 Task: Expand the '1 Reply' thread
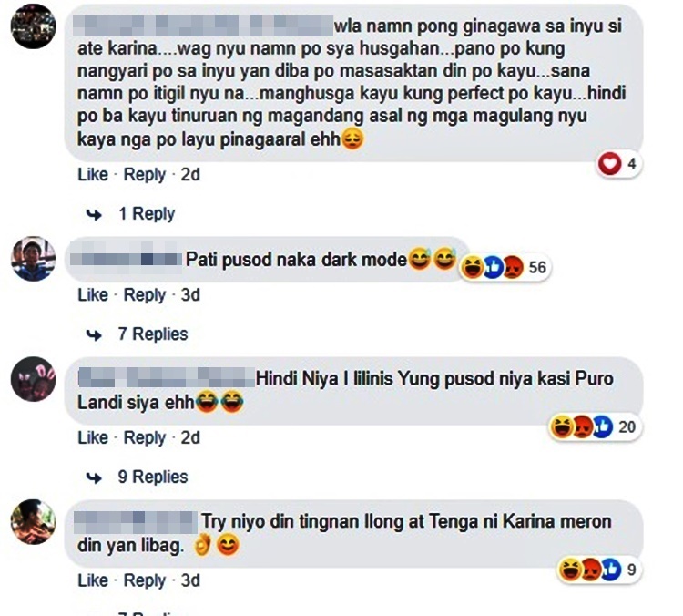click(x=147, y=214)
